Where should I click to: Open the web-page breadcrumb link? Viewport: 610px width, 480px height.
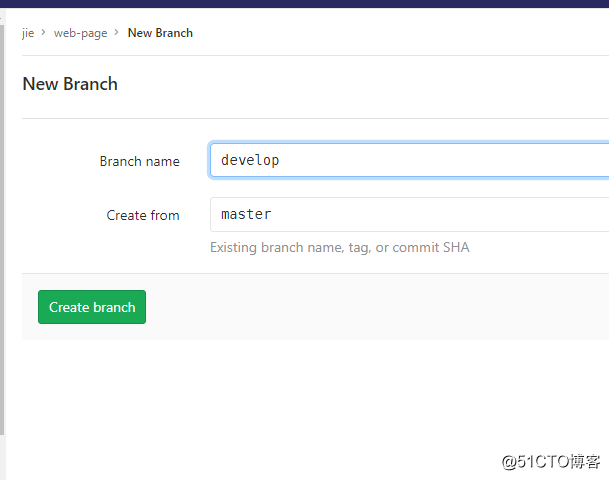(x=81, y=33)
